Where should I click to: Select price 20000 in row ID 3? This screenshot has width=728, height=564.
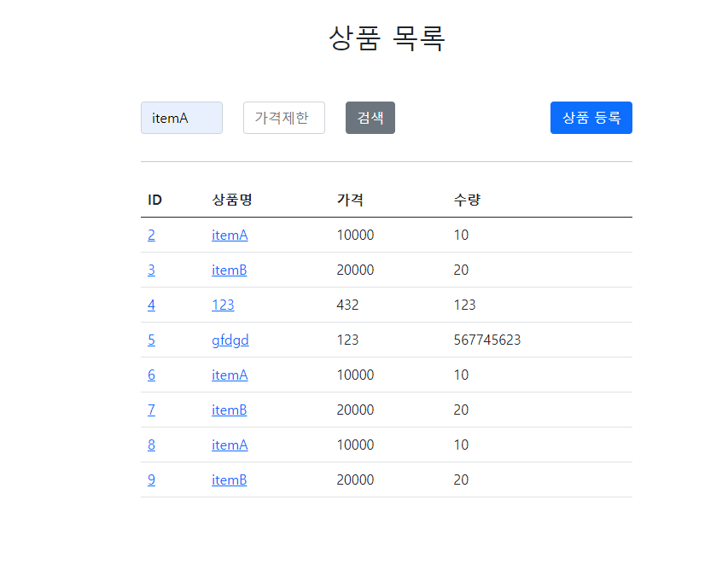pyautogui.click(x=355, y=270)
